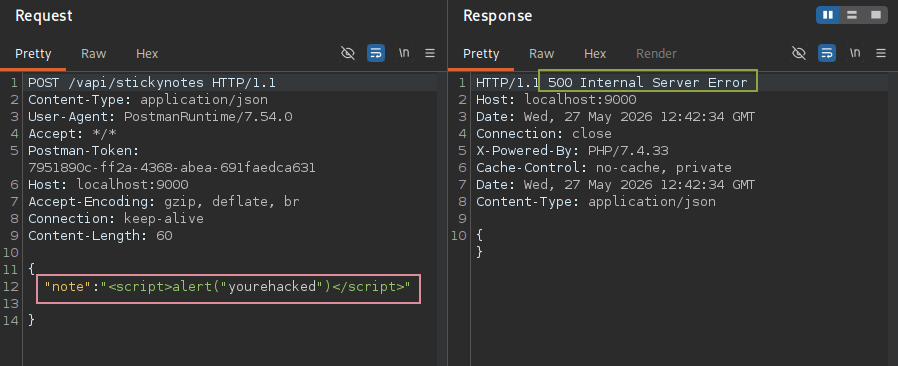Screen dimensions: 898x366
Task: Toggle hide non-printable in Request panel
Action: [x=348, y=53]
